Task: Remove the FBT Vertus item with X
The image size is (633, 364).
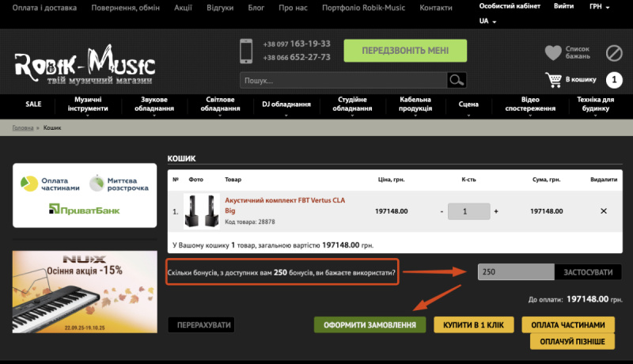Action: 604,211
